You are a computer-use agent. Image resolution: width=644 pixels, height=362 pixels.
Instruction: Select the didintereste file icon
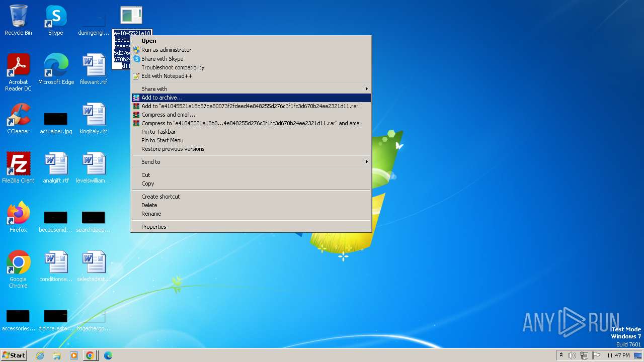[x=56, y=320]
